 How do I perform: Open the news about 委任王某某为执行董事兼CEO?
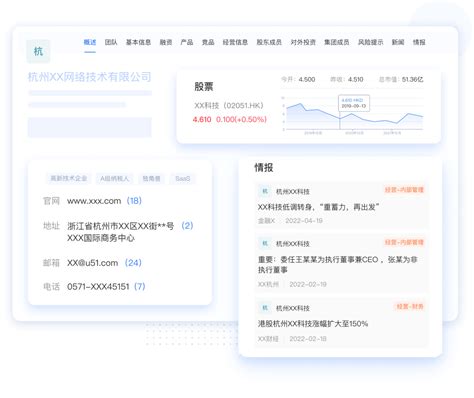coord(338,265)
